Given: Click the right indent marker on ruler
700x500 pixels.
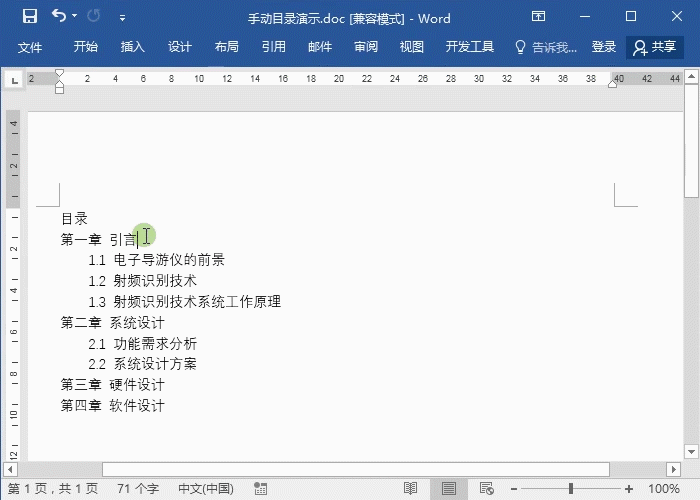Looking at the screenshot, I should point(612,84).
